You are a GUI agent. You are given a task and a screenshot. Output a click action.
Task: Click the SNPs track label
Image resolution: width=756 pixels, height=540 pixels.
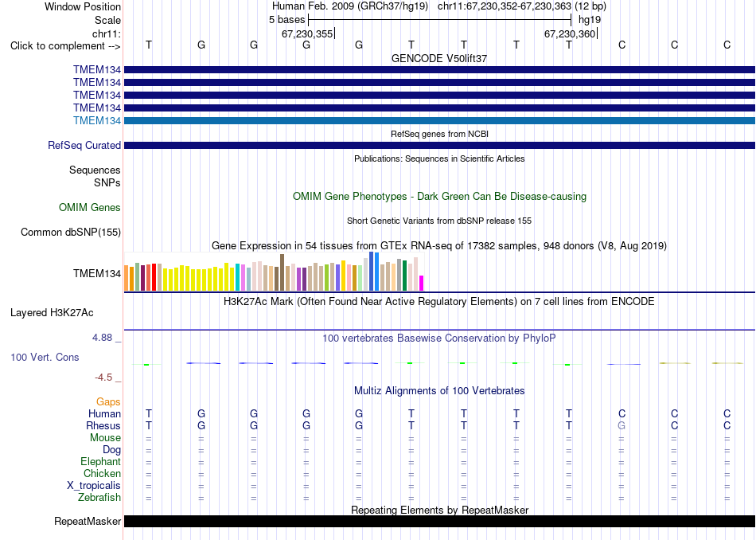click(107, 183)
